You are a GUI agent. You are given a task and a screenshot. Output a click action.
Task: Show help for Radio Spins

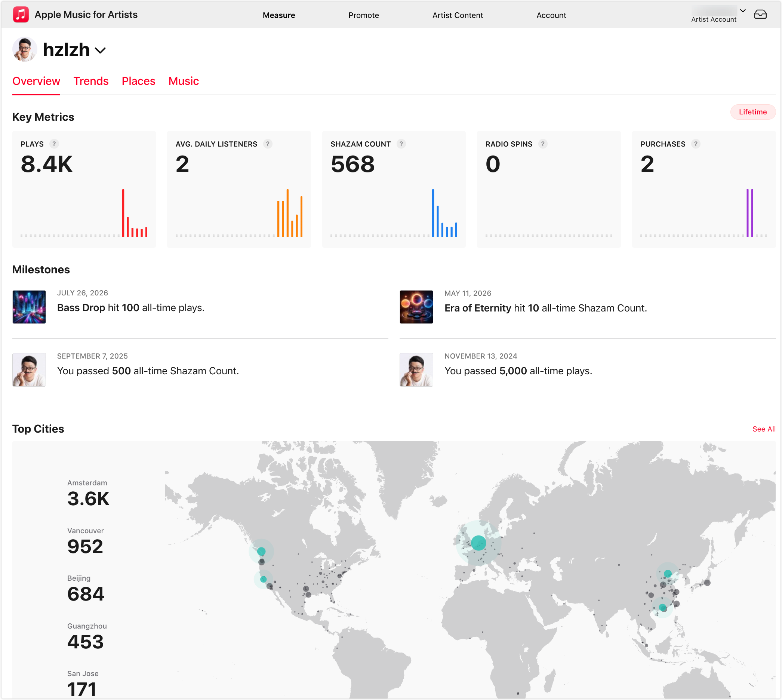pos(542,144)
